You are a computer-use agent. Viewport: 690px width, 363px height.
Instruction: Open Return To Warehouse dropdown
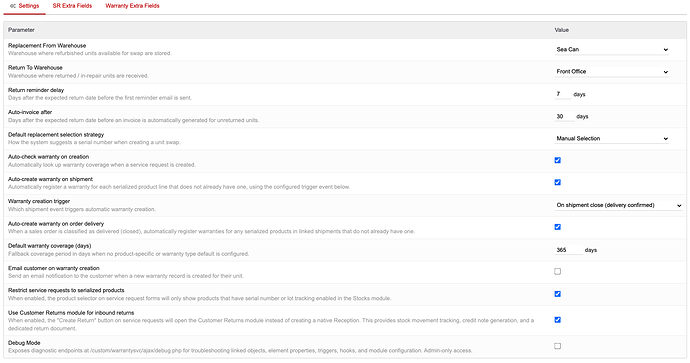click(x=612, y=71)
